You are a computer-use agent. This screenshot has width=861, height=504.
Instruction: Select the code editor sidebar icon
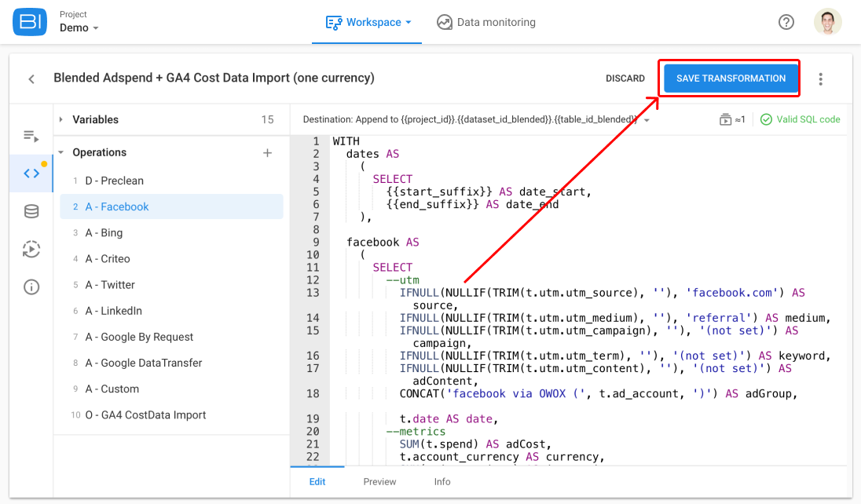pos(31,173)
